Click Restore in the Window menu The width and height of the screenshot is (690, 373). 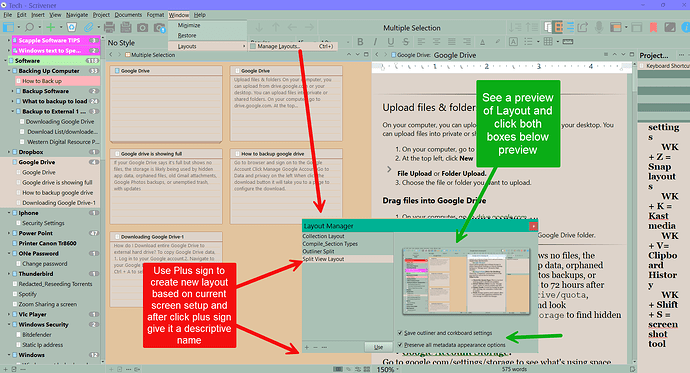pyautogui.click(x=207, y=36)
